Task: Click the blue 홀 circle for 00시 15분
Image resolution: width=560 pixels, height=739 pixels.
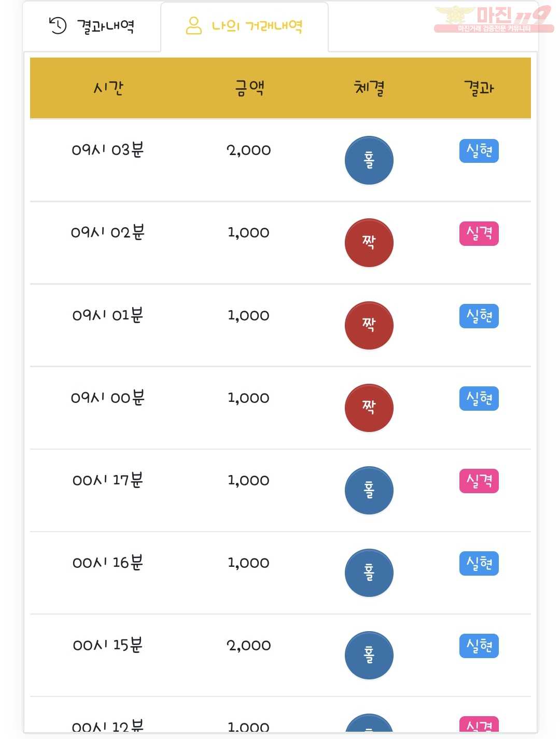Action: click(x=369, y=655)
